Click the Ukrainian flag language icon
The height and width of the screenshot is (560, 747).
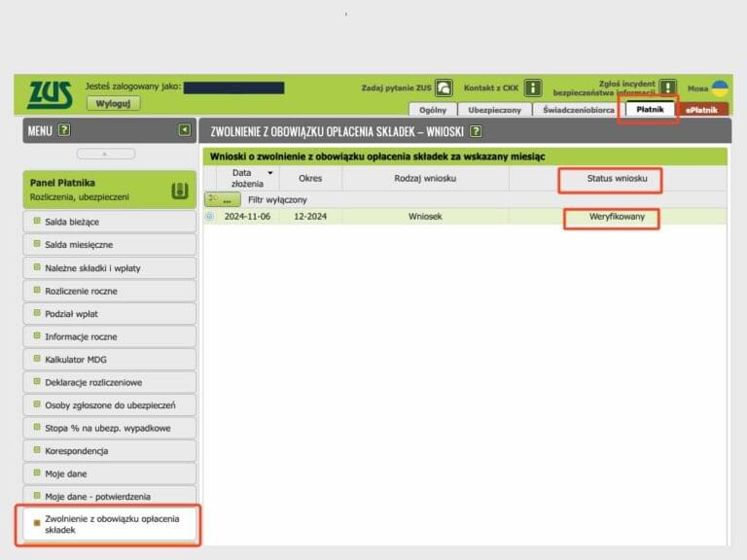720,87
